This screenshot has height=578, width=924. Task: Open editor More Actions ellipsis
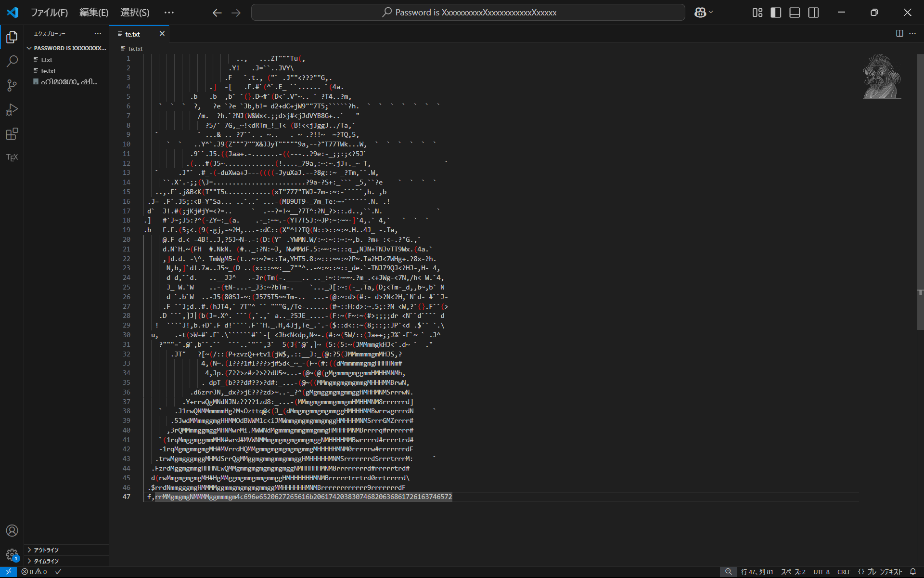coord(912,33)
